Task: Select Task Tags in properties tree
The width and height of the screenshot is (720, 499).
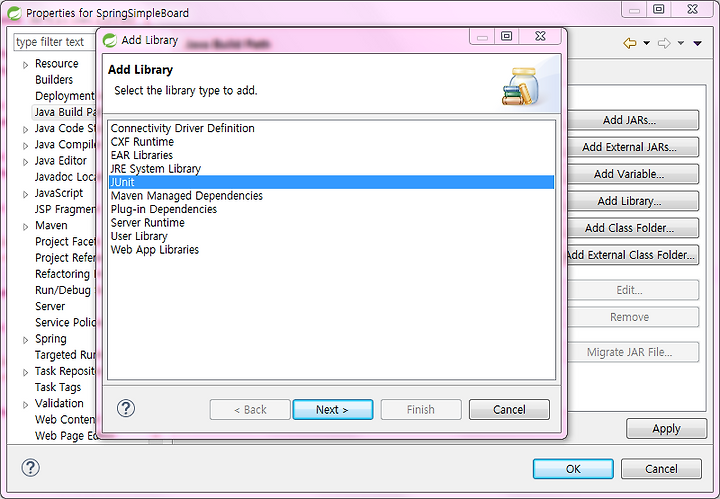Action: [58, 387]
